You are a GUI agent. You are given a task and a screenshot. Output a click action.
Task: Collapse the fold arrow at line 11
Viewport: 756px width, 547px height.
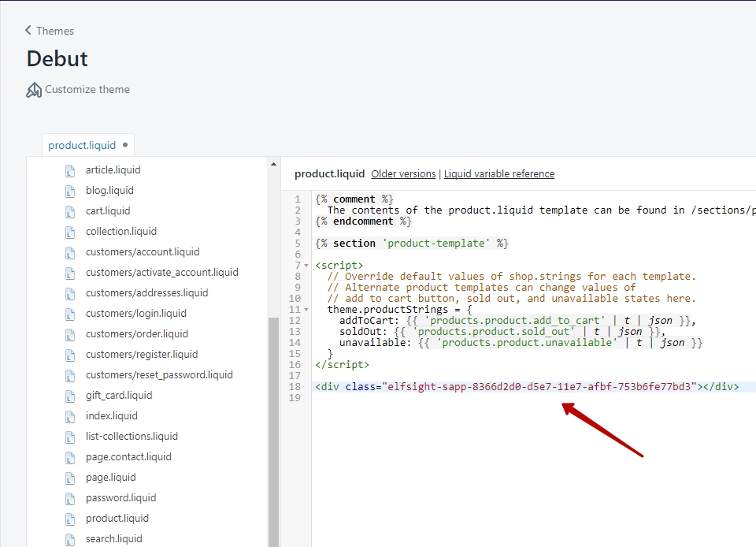coord(306,310)
